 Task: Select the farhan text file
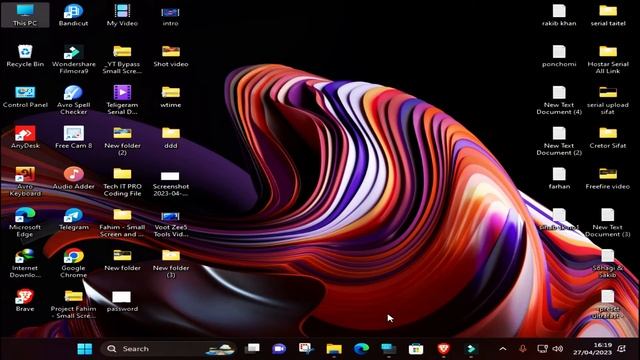click(559, 178)
